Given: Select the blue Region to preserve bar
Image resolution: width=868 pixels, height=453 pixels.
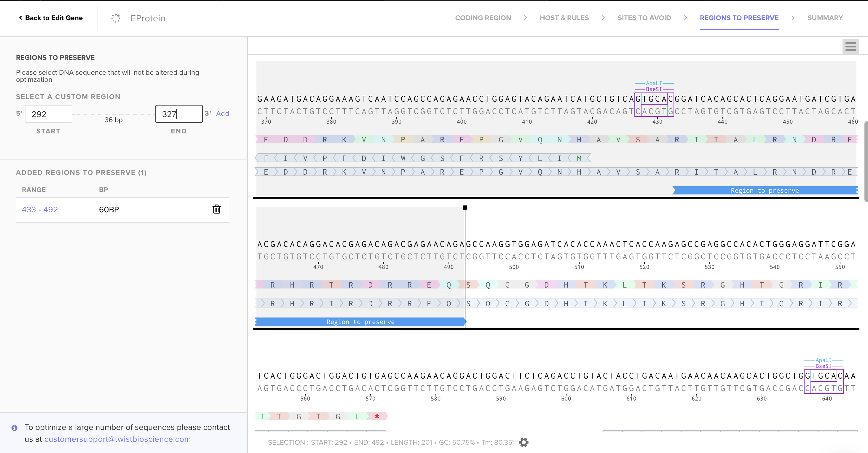Looking at the screenshot, I should 360,322.
